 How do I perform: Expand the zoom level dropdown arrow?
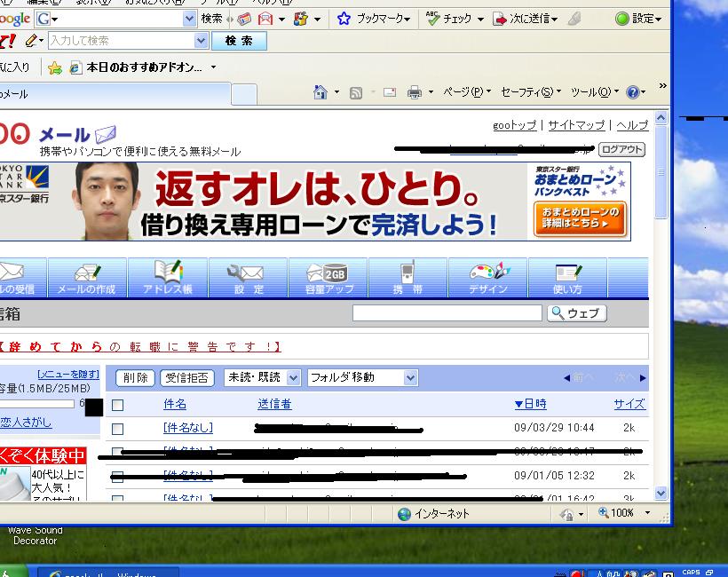648,513
